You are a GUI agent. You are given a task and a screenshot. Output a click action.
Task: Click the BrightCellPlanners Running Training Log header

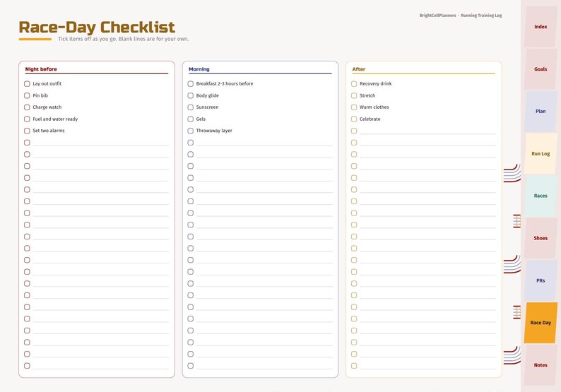pos(461,16)
